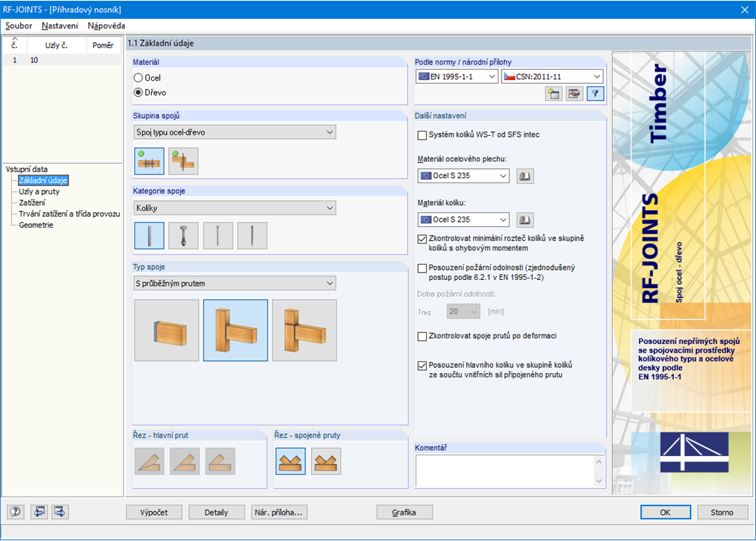Select the first steel-timber joint group icon
Viewport: 756px width, 541px height.
click(149, 161)
